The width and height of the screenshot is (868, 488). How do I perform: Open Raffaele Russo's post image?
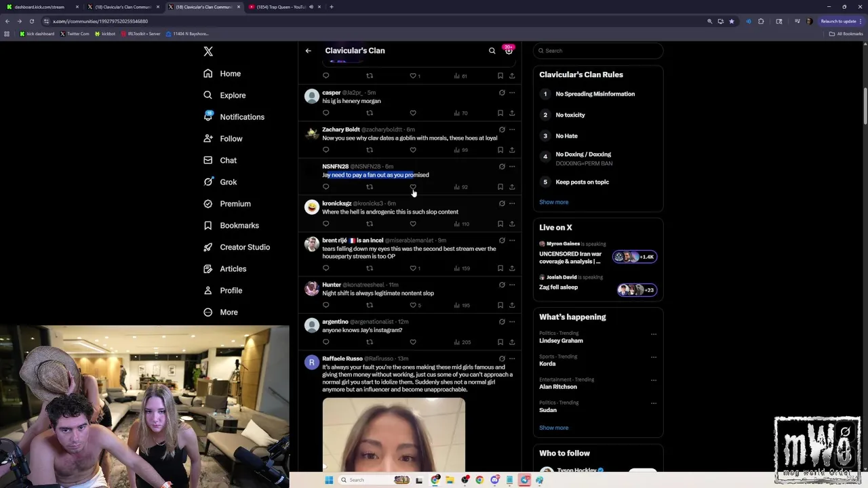tap(394, 434)
